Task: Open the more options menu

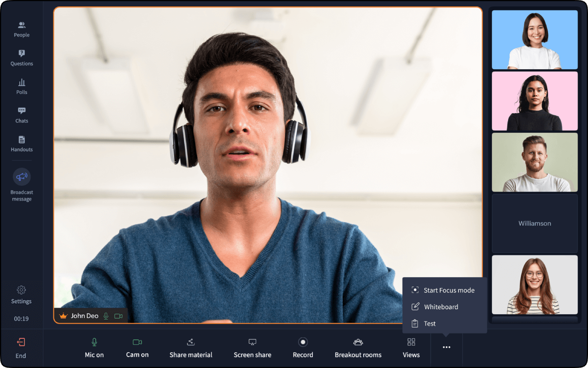Action: tap(446, 347)
